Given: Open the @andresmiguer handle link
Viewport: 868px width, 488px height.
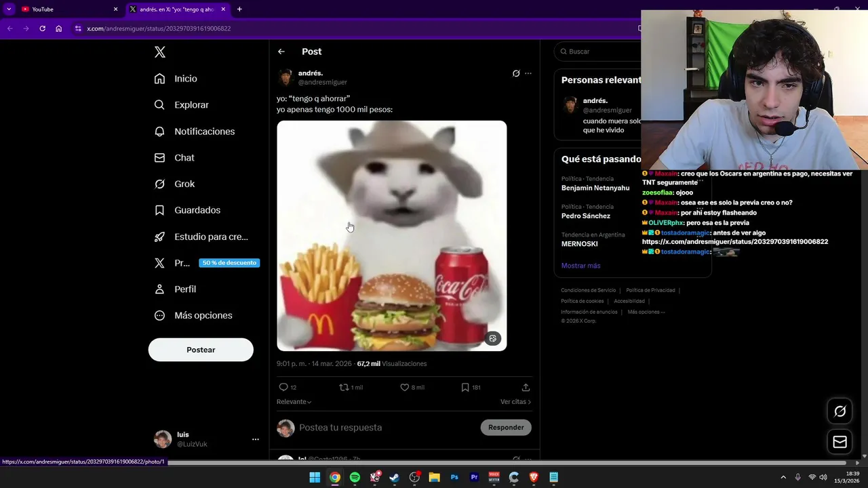Looking at the screenshot, I should click(x=323, y=82).
